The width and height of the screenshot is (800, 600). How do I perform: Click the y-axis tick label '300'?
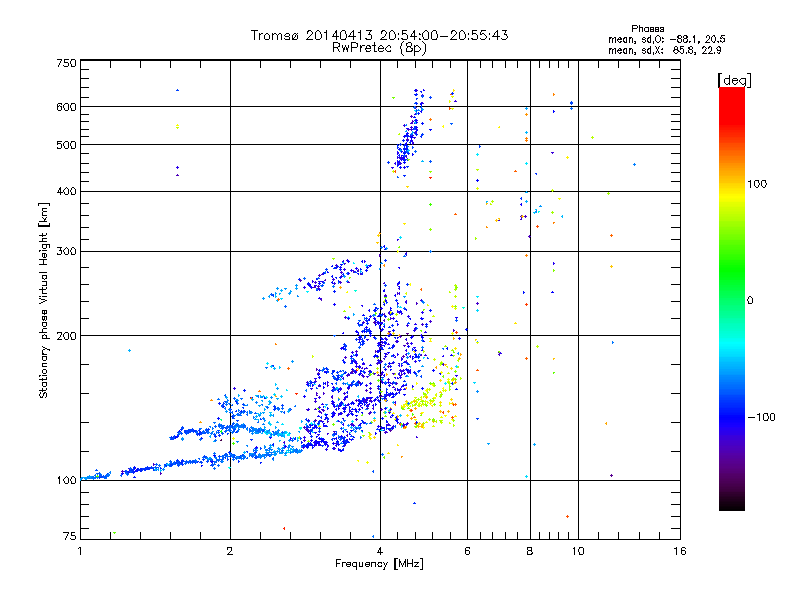pyautogui.click(x=66, y=251)
